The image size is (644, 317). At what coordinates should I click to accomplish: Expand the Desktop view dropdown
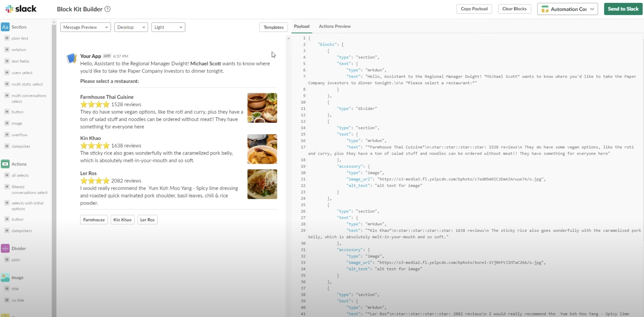131,27
